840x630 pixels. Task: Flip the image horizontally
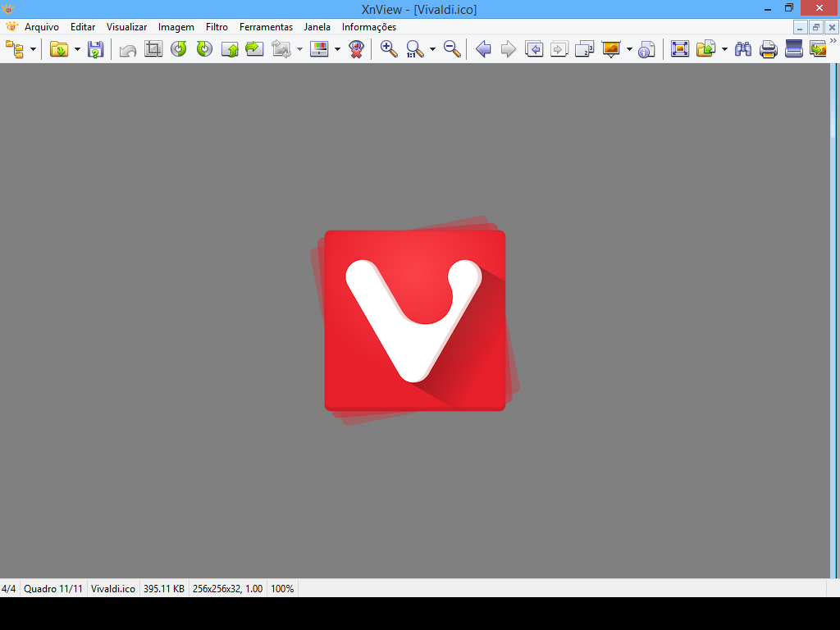[254, 49]
